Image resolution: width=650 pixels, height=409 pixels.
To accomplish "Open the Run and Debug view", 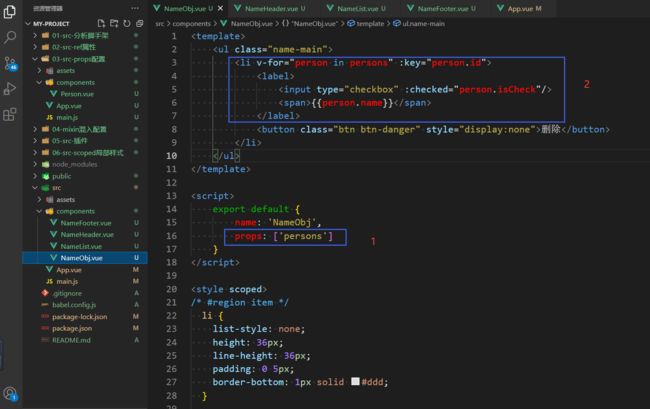I will click(10, 89).
